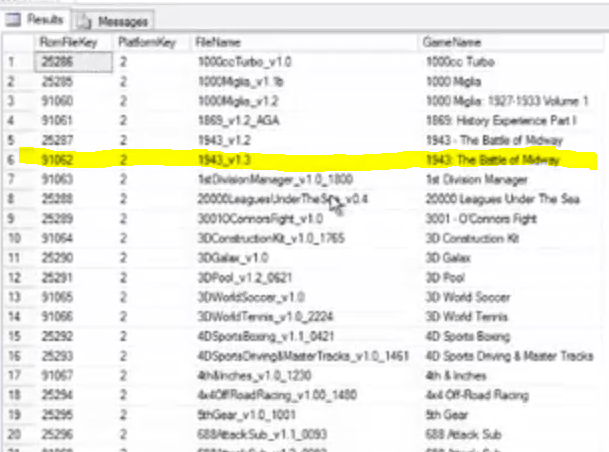609x452 pixels.
Task: Select file name 4th&Inches_v1.0_1230
Action: tap(254, 376)
